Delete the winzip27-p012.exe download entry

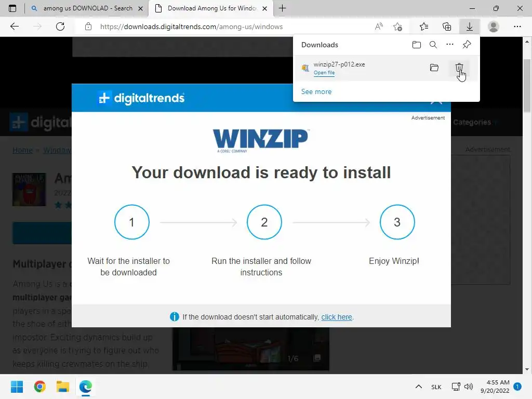point(459,68)
